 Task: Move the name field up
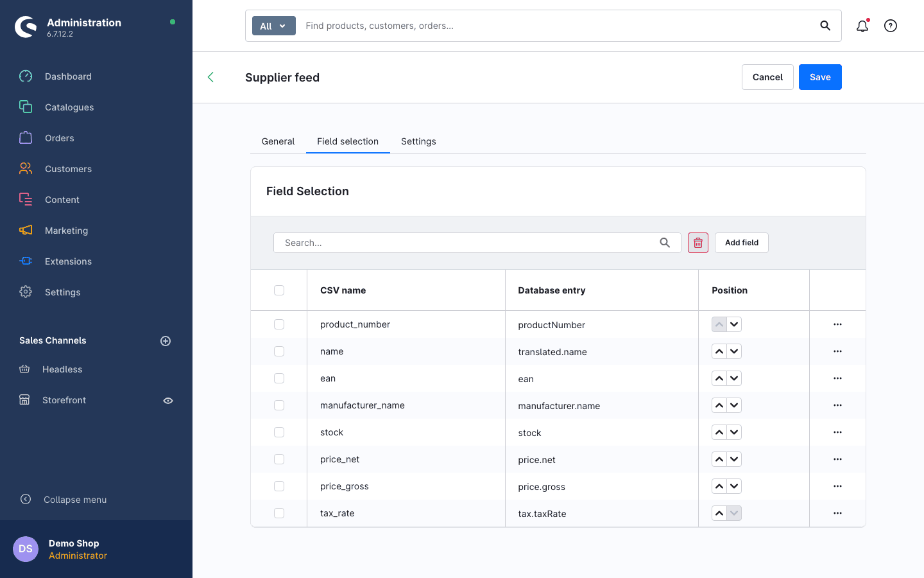719,351
